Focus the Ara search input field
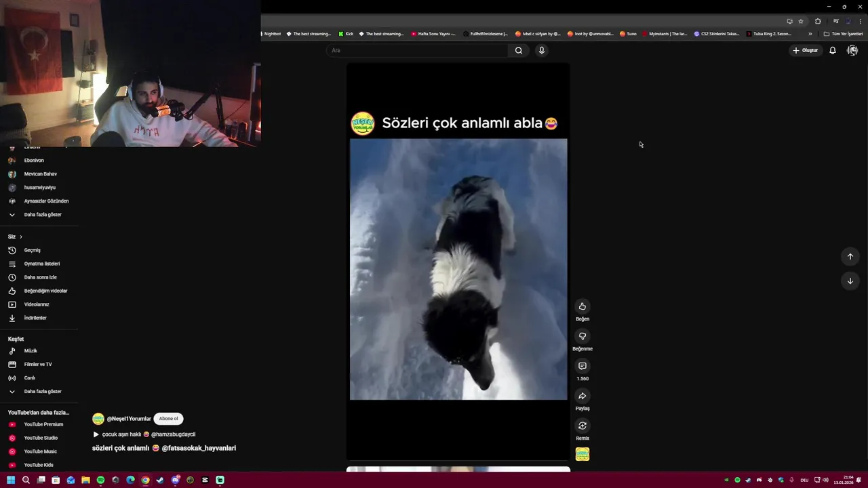The image size is (868, 488). pos(418,50)
